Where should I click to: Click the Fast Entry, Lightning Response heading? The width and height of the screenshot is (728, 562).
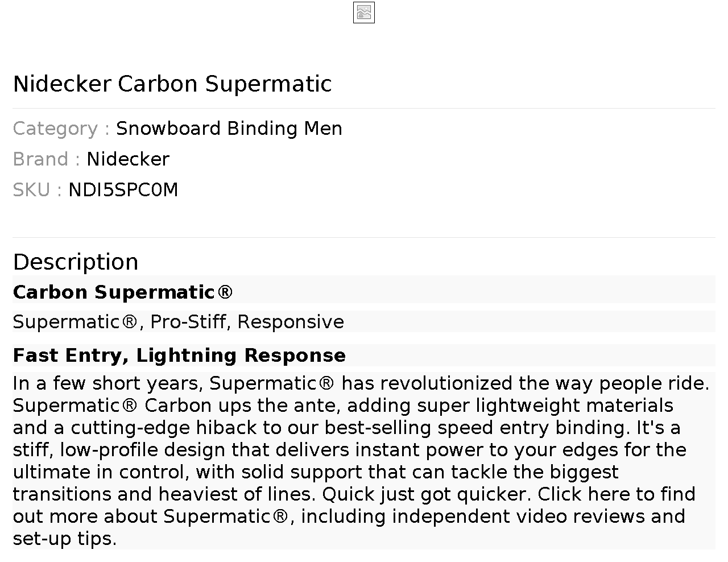click(179, 356)
